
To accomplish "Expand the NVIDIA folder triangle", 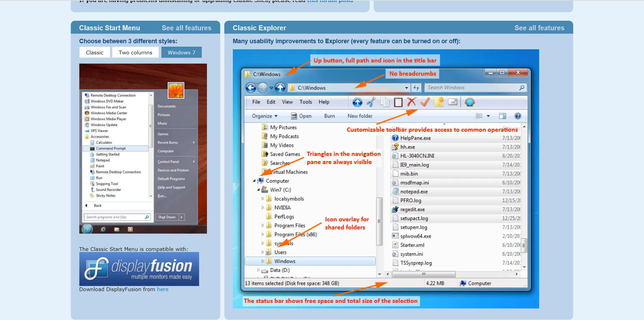I will [262, 207].
